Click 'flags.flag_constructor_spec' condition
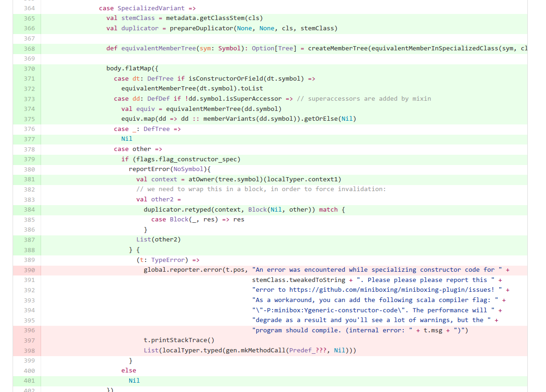The image size is (546, 392). pyautogui.click(x=187, y=159)
